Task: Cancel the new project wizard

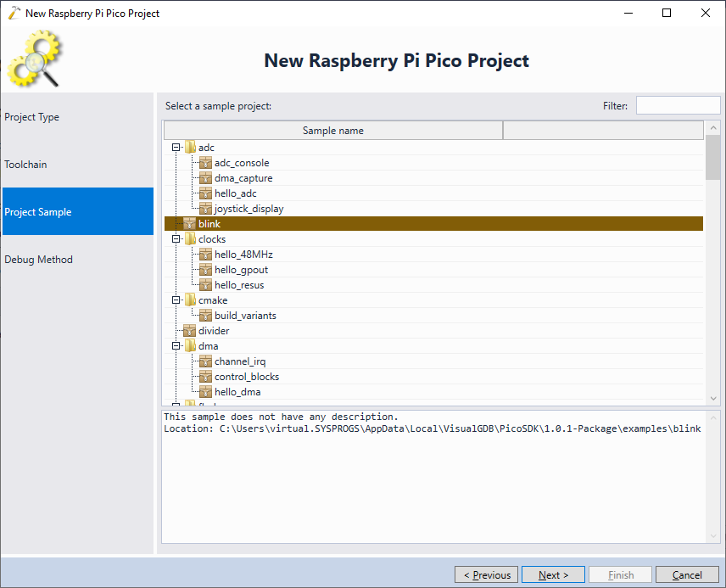Action: [687, 574]
